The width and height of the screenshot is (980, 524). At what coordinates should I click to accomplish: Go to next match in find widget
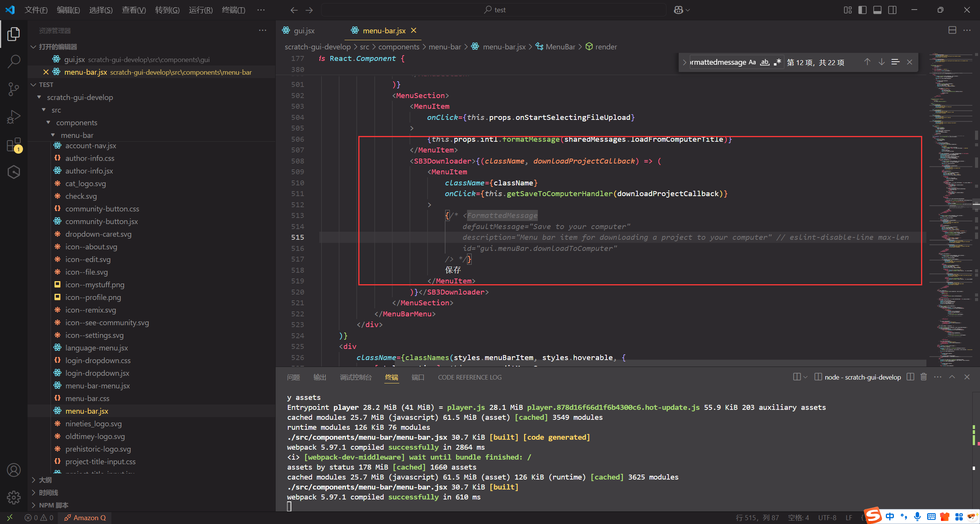coord(881,62)
